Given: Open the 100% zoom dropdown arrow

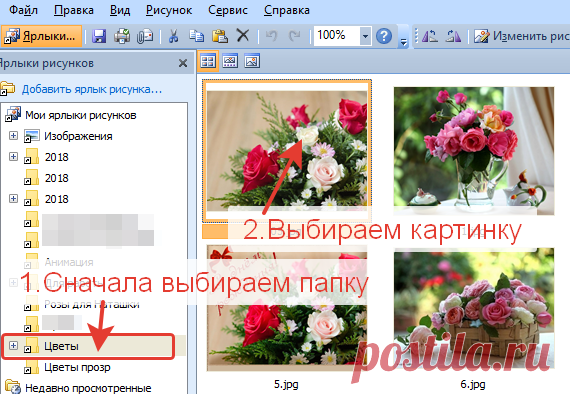Looking at the screenshot, I should (x=365, y=36).
